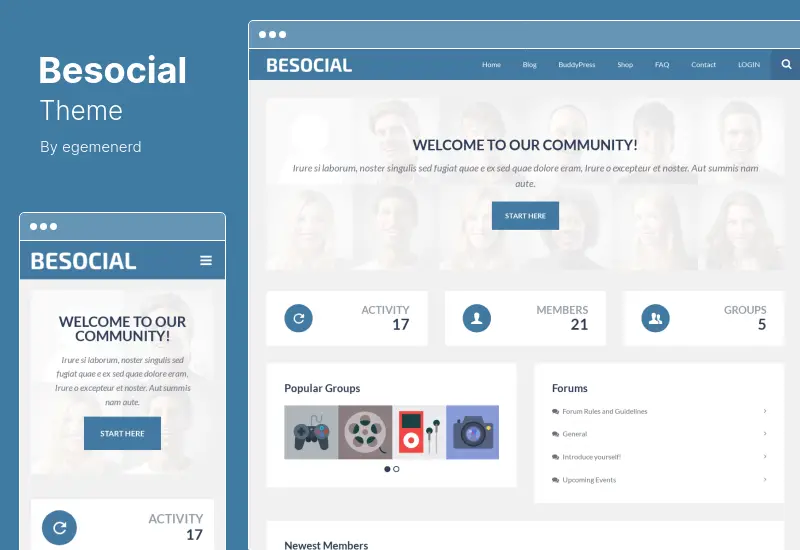Expand the Introduce yourself! arrow
Viewport: 800px width, 550px height.
(765, 456)
